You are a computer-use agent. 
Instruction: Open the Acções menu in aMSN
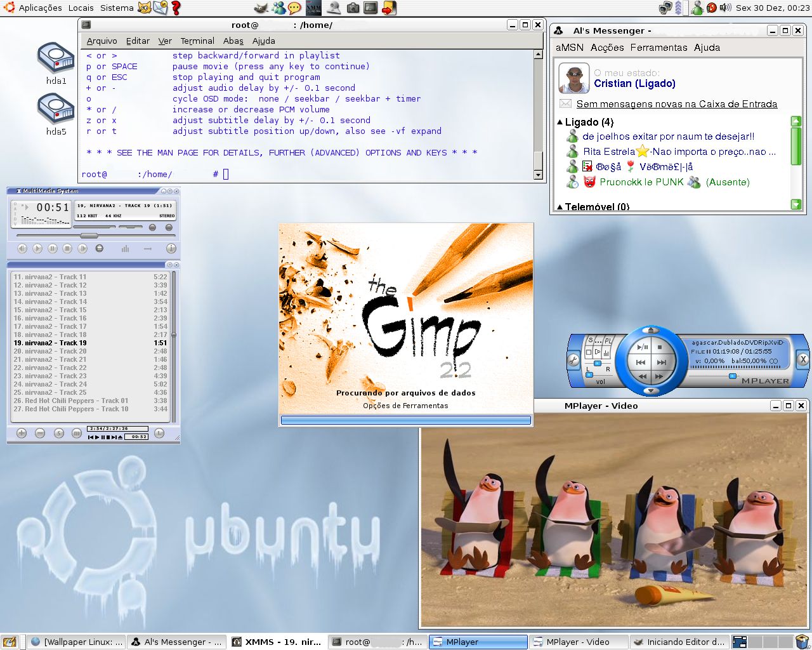tap(607, 48)
